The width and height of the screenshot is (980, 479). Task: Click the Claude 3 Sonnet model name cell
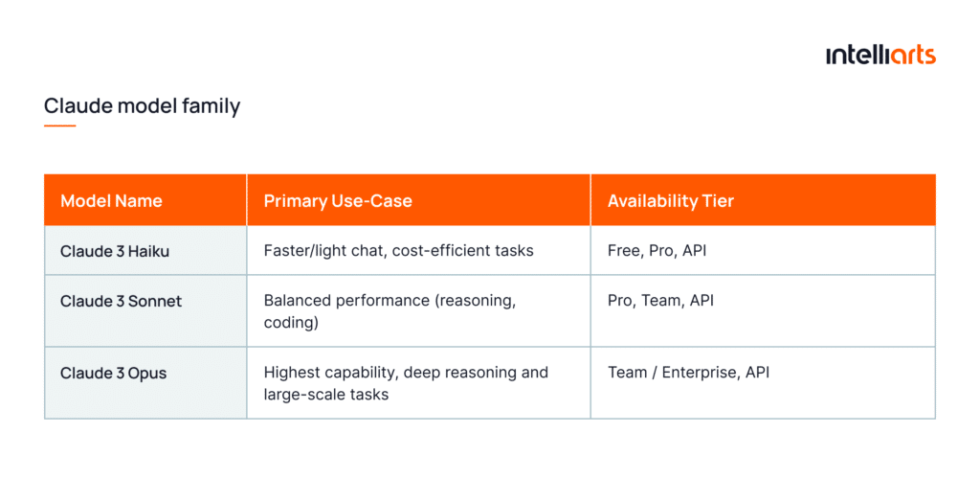(121, 301)
